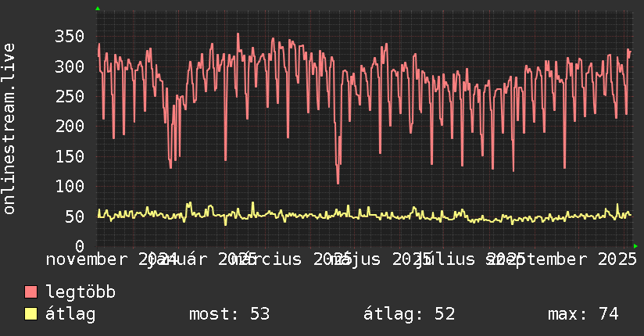
Task: Click the átlag: 52 statistic
Action: point(409,314)
